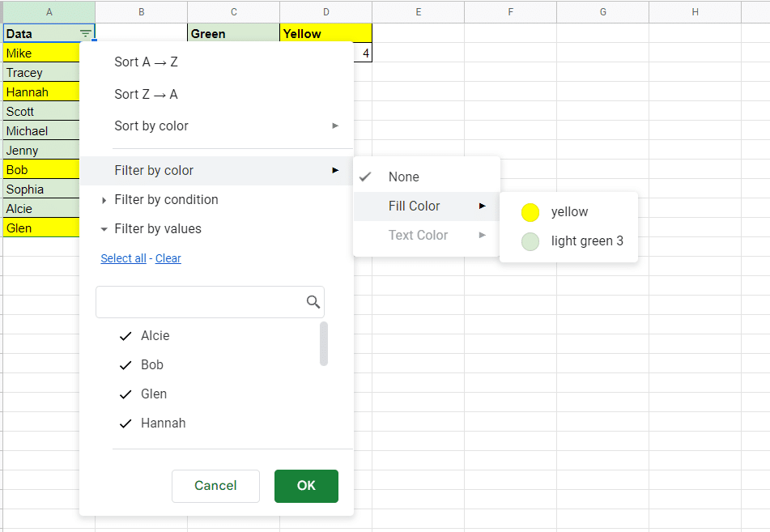Viewport: 770px width, 532px height.
Task: Expand the Filter by condition section
Action: point(166,199)
